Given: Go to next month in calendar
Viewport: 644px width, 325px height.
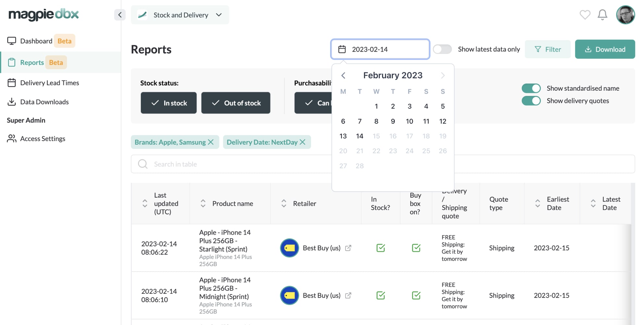Looking at the screenshot, I should click(x=443, y=75).
